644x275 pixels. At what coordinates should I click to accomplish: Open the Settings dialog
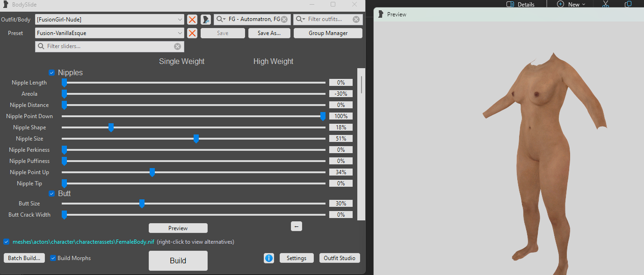pos(297,258)
